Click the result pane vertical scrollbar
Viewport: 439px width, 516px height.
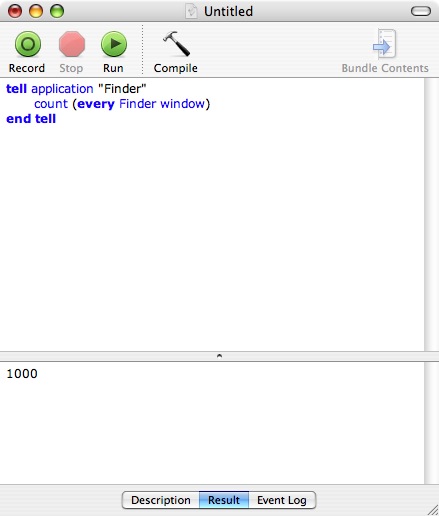(432, 423)
